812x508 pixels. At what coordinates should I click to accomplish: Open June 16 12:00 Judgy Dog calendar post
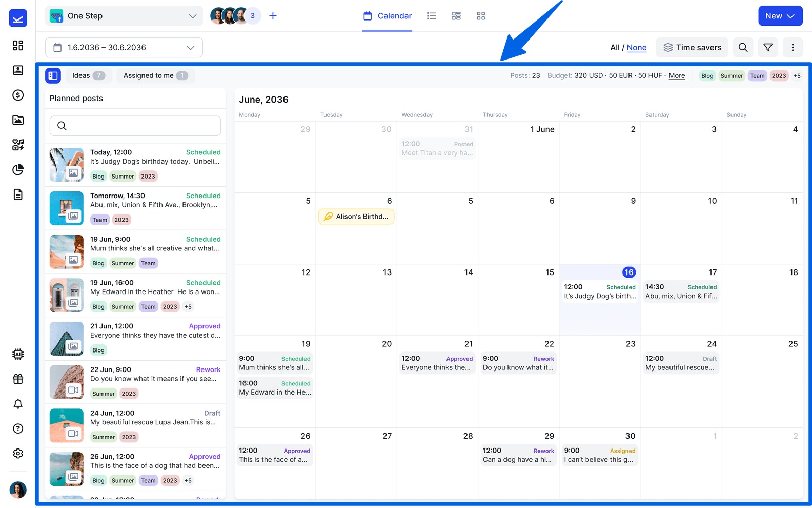tap(600, 291)
